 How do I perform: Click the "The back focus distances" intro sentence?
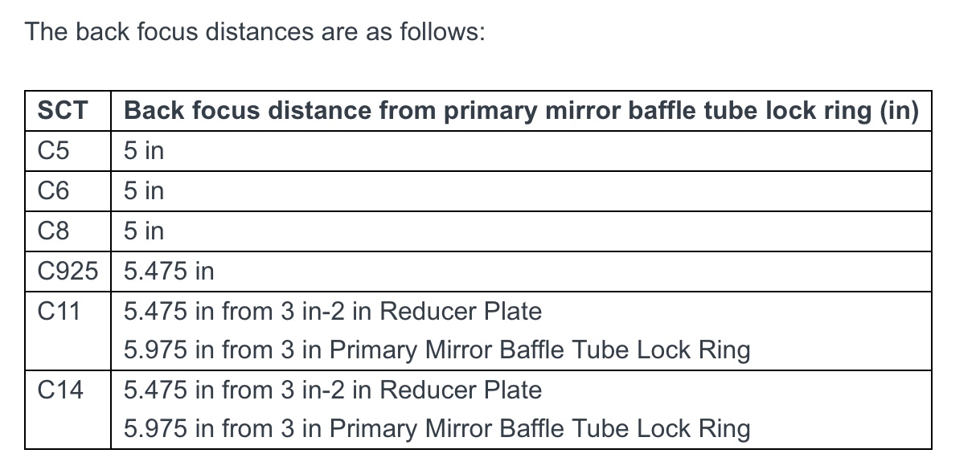[x=254, y=33]
